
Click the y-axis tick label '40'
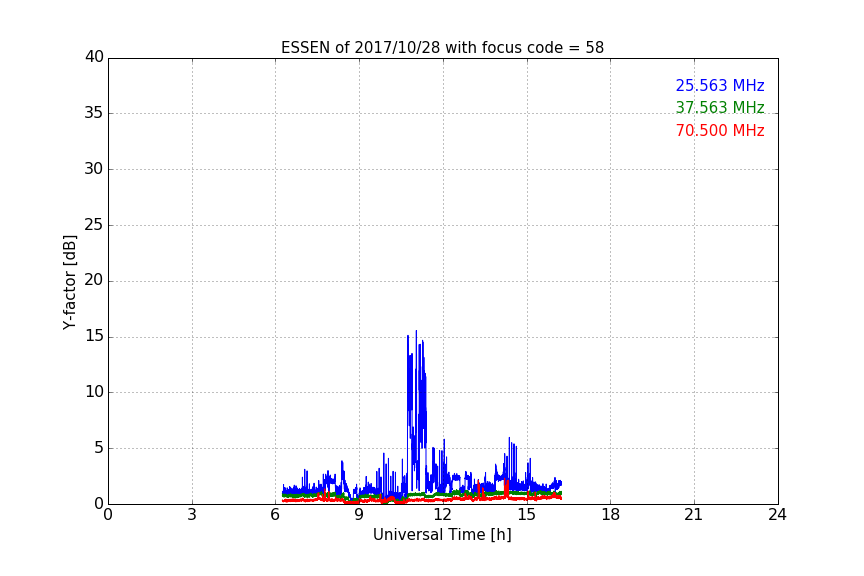pos(94,57)
